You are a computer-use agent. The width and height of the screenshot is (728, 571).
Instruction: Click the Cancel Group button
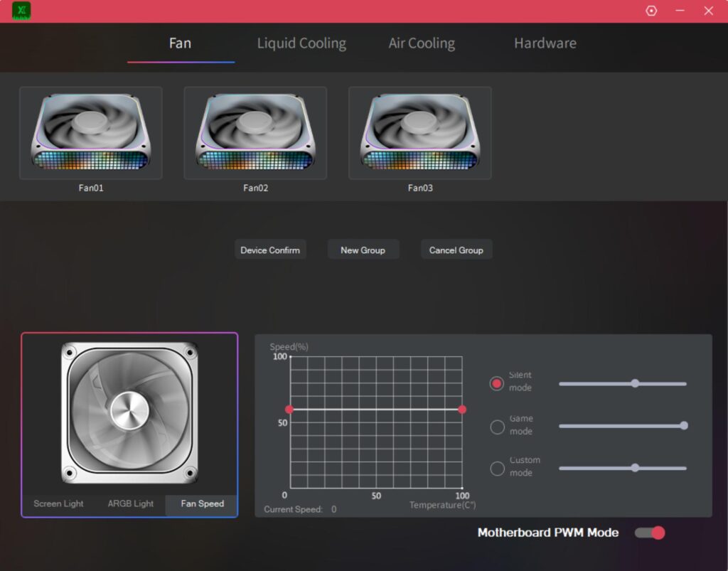[x=456, y=250]
